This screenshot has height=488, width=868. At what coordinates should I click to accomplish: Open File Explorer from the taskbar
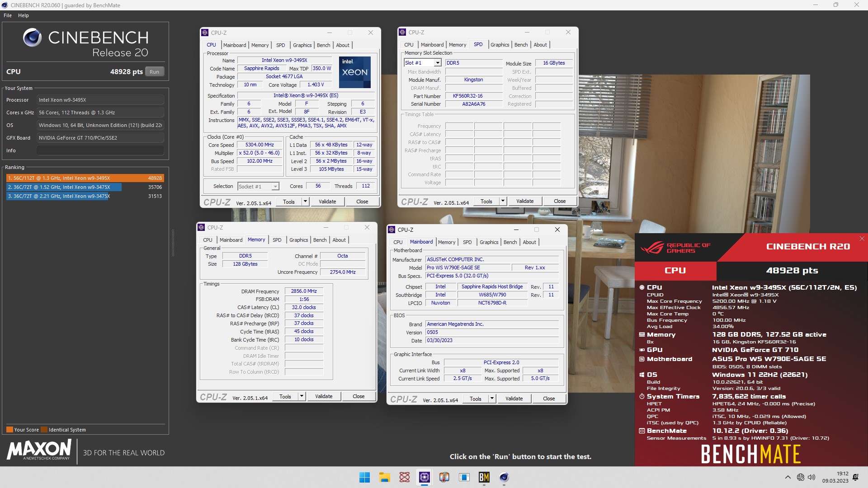(384, 477)
